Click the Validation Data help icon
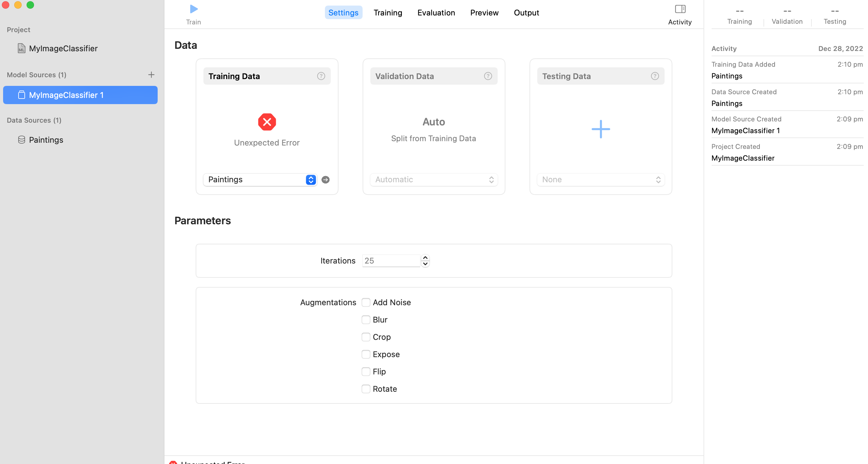The height and width of the screenshot is (464, 868). (x=487, y=76)
